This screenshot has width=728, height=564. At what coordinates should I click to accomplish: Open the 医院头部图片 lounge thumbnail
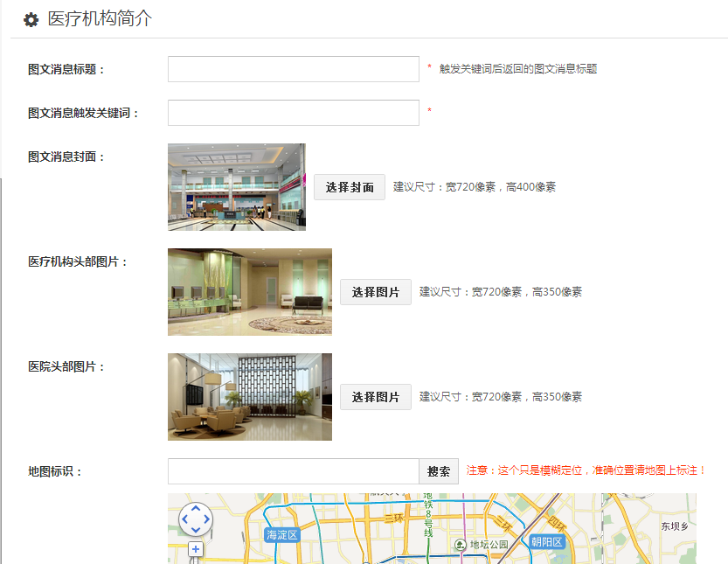pyautogui.click(x=249, y=397)
